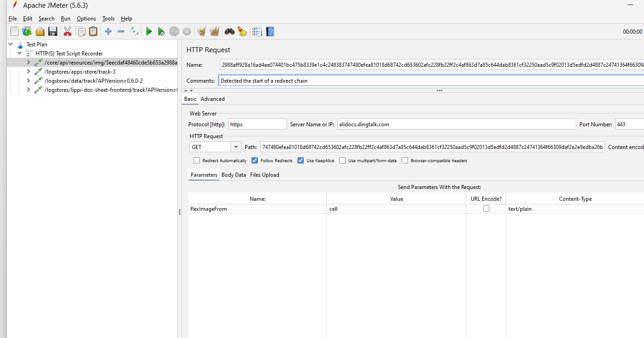Click the Cut scissors icon
This screenshot has height=338, width=644.
click(67, 31)
